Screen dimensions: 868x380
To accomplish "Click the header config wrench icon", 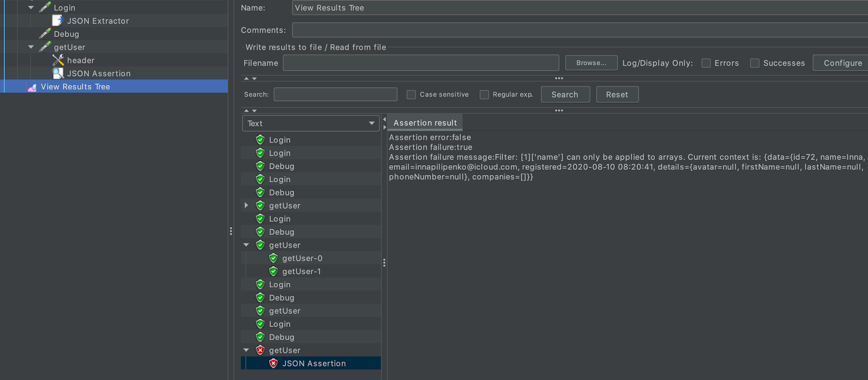I will pos(58,60).
